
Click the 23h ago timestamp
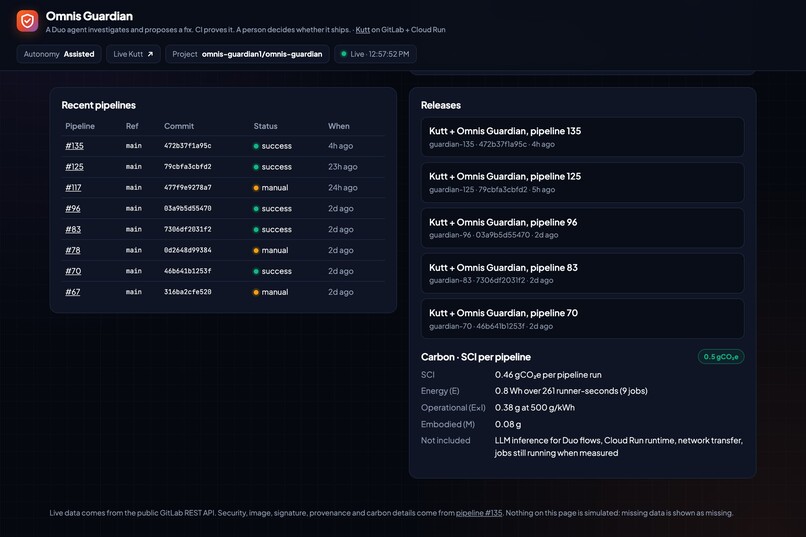343,166
